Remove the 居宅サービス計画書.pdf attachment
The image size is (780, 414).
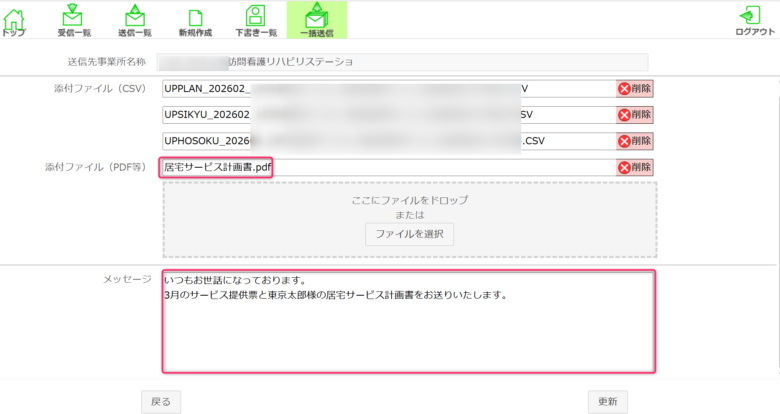point(635,168)
